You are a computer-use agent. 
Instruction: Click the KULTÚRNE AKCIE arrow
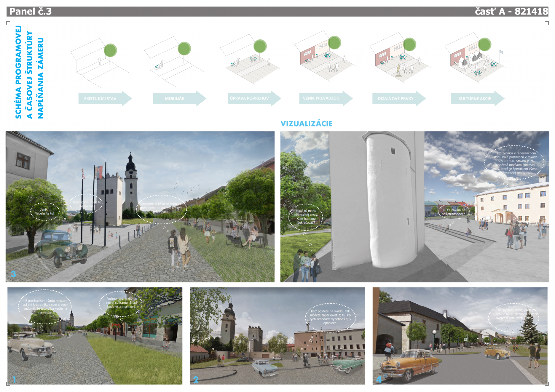475,99
